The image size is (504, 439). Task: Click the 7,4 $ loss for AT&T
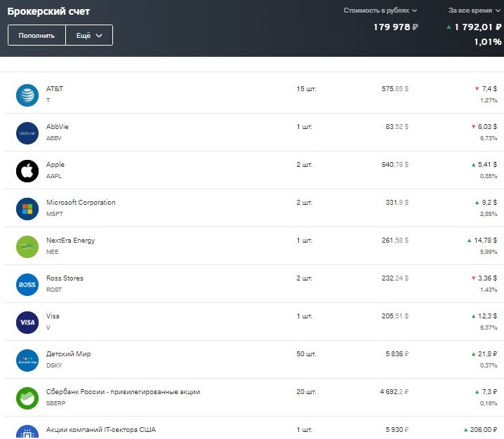click(489, 89)
